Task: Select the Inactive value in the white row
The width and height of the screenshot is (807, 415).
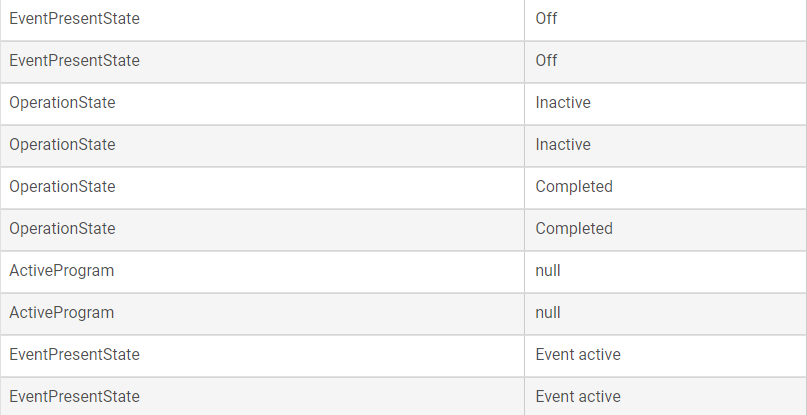Action: [563, 102]
